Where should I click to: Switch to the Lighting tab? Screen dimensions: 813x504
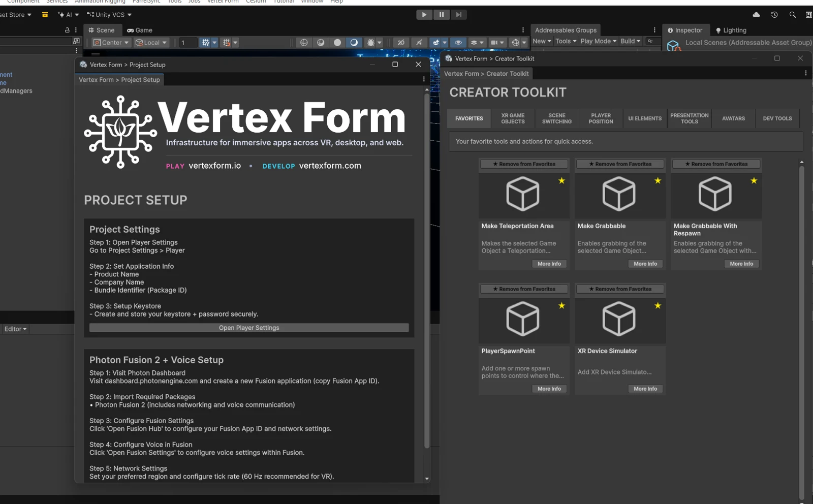click(x=731, y=30)
